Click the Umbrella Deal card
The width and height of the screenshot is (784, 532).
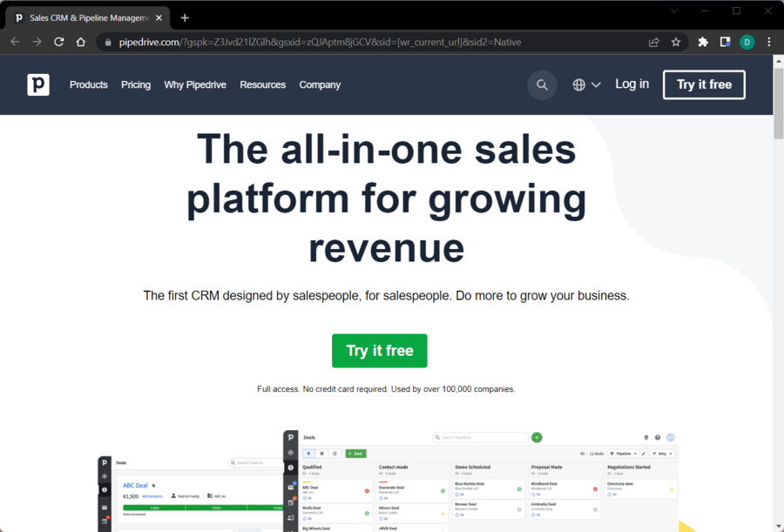click(564, 509)
